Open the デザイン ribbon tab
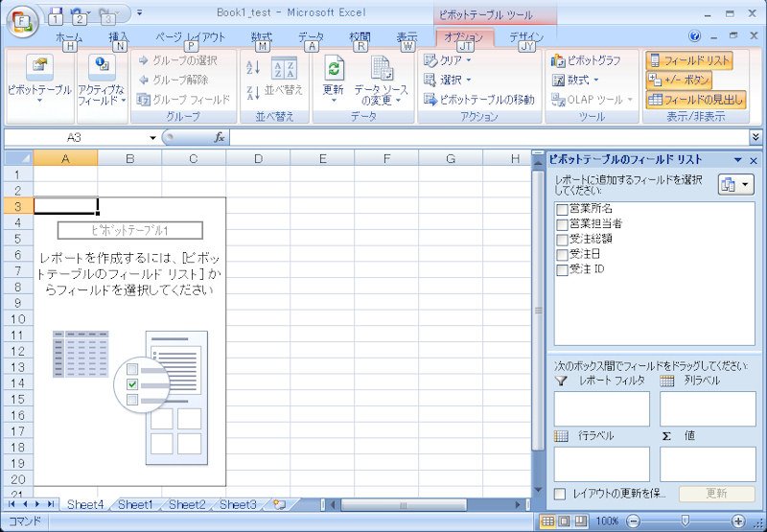The width and height of the screenshot is (767, 532). 526,37
